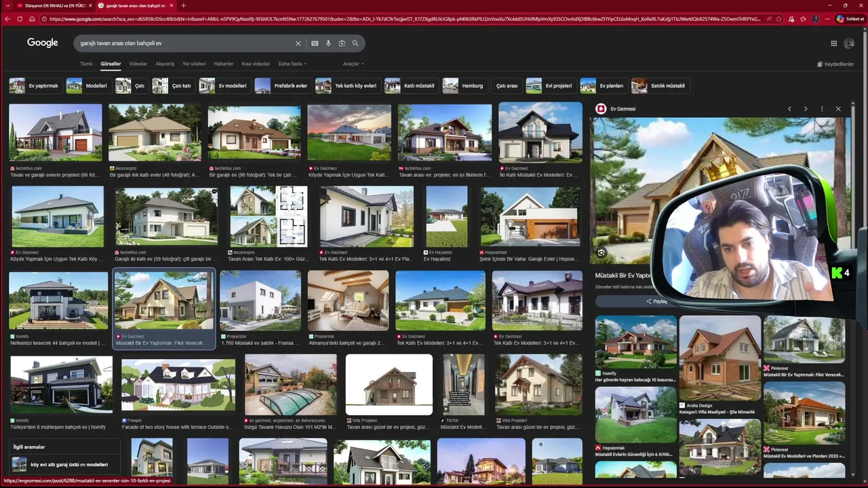Open the Google account avatar

[x=849, y=43]
